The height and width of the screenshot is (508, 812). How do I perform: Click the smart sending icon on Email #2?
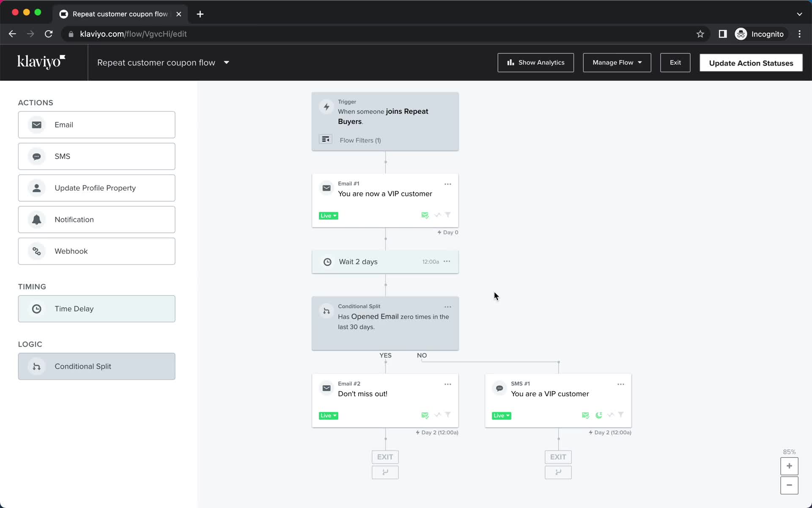tap(425, 416)
